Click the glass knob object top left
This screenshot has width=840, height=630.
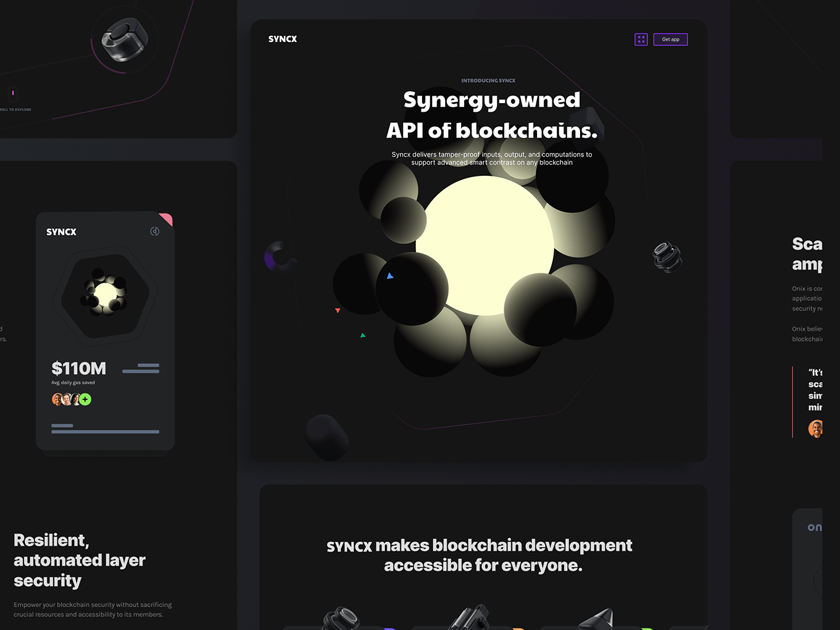click(x=124, y=39)
